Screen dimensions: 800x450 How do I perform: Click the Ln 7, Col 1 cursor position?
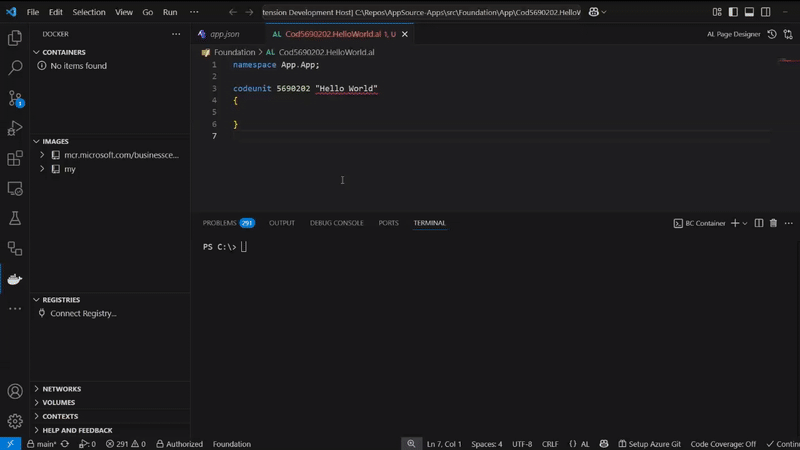(444, 444)
